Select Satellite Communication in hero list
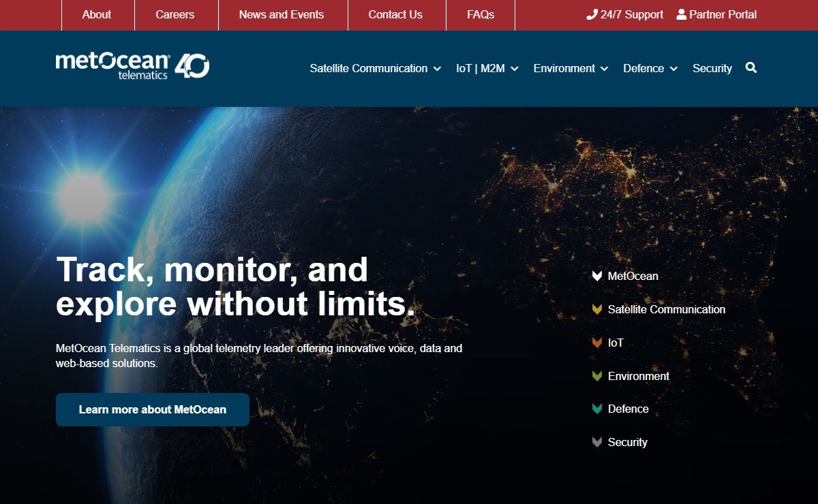818x504 pixels. pyautogui.click(x=667, y=309)
